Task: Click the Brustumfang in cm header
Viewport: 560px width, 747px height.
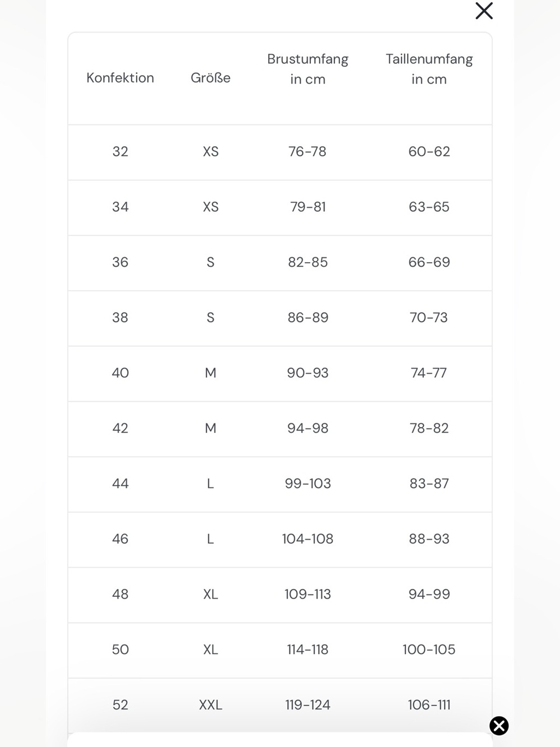Action: 307,69
